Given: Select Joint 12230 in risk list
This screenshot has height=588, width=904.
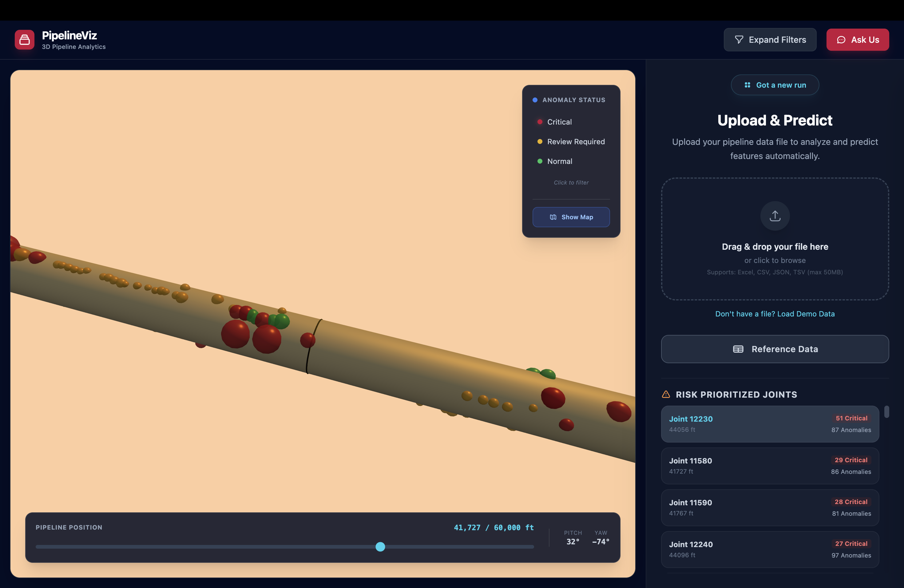Looking at the screenshot, I should coord(770,424).
